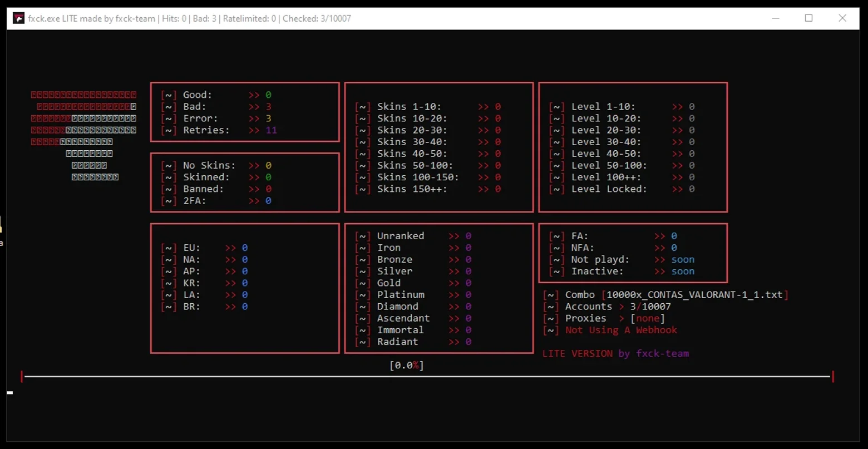Click the "Diamond" rank row
The height and width of the screenshot is (449, 868).
(x=413, y=307)
